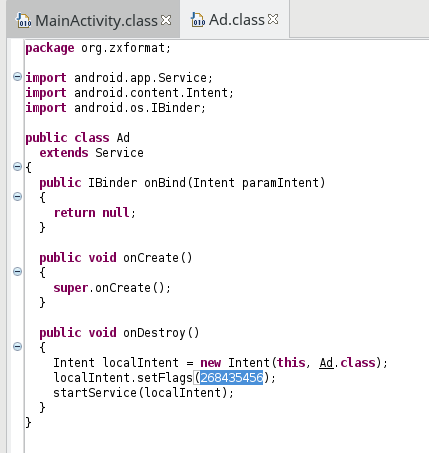Screen dimensions: 429x453
Task: Click 'localIntent.setFlags' method name
Action: point(123,378)
